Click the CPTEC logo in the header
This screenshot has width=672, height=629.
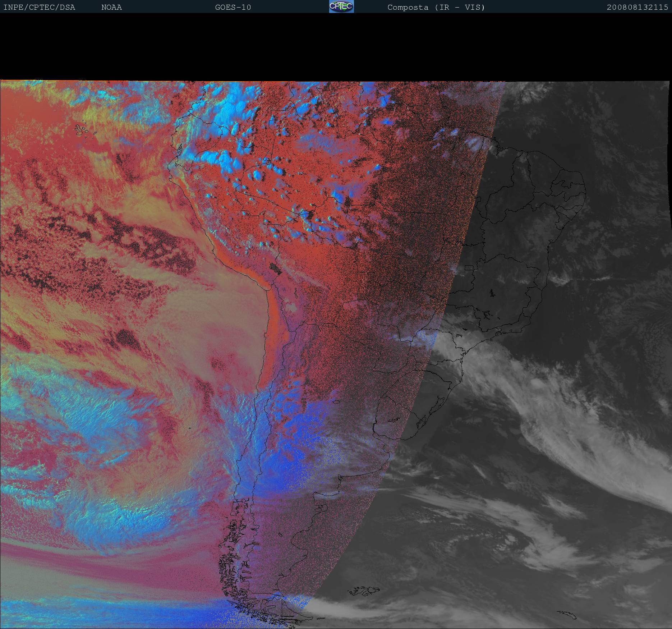(x=341, y=6)
